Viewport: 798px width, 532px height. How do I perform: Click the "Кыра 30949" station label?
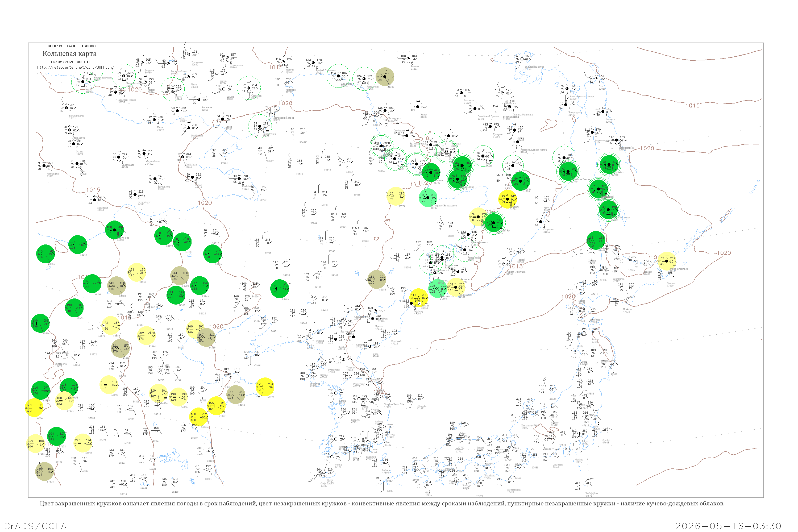[x=160, y=128]
